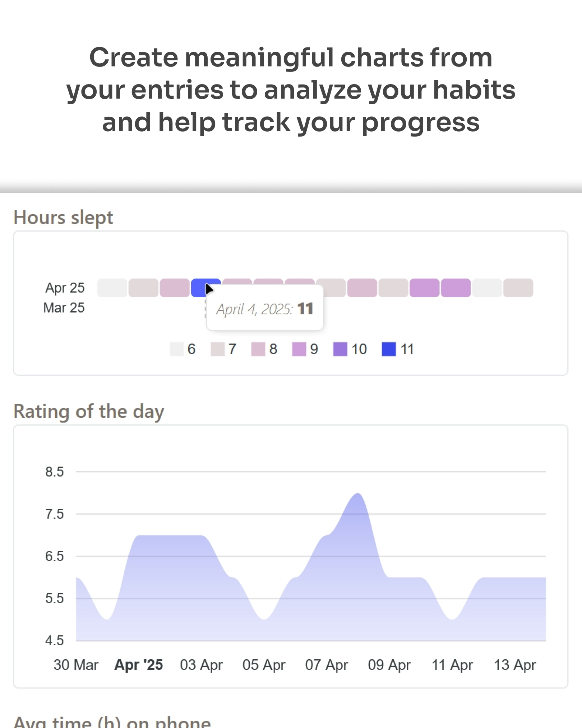Click the legend swatch for 9 hours
Screen dimensions: 582x728
(x=299, y=349)
